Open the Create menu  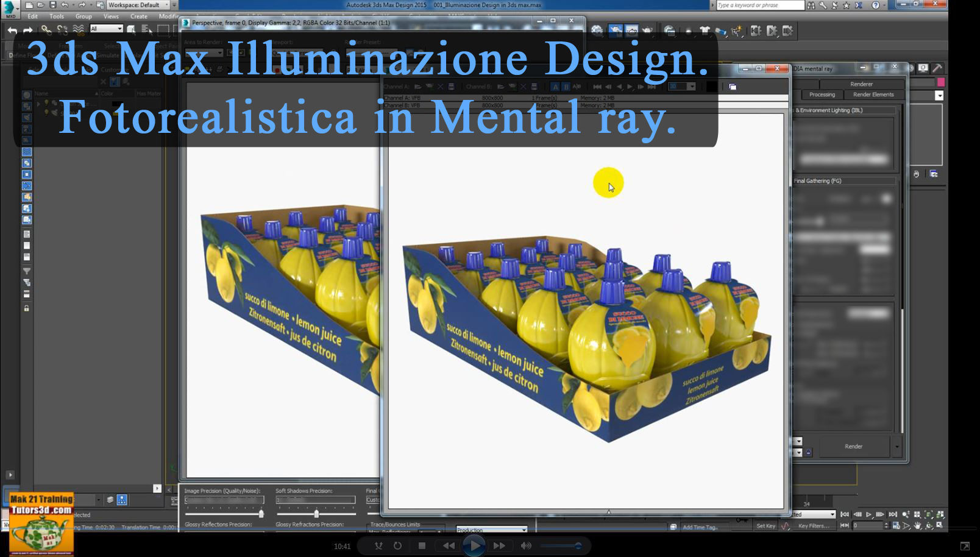pos(139,16)
